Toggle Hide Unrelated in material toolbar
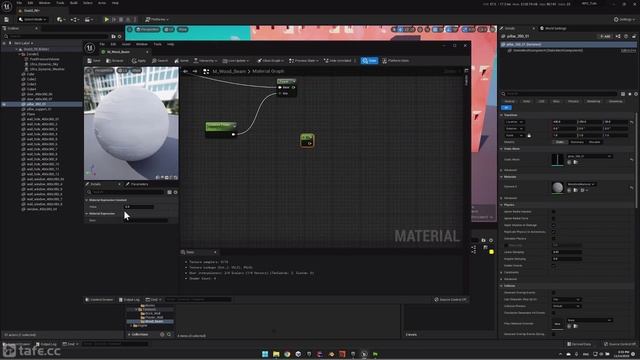This screenshot has height=360, width=640. tap(338, 60)
